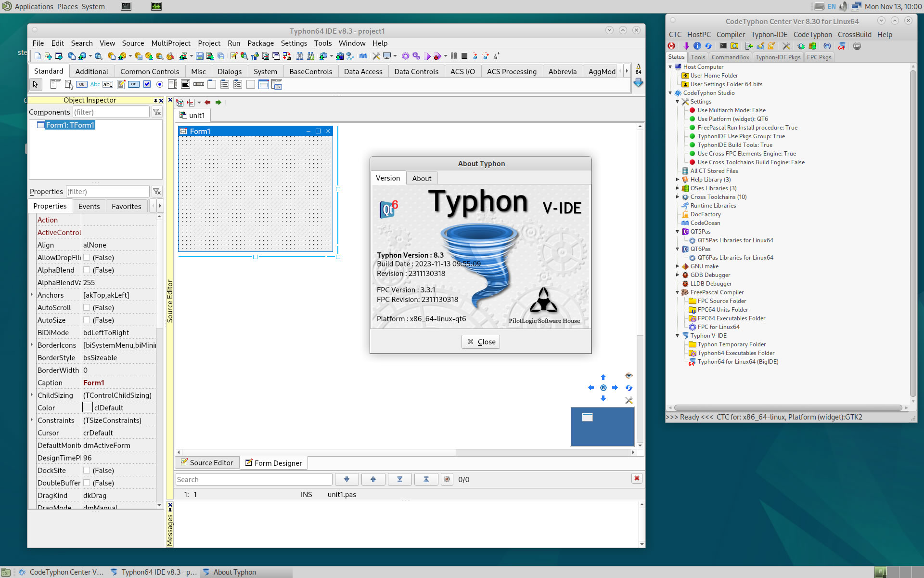Screen dimensions: 924x578
Task: Click the Search input field below designer
Action: coord(254,479)
